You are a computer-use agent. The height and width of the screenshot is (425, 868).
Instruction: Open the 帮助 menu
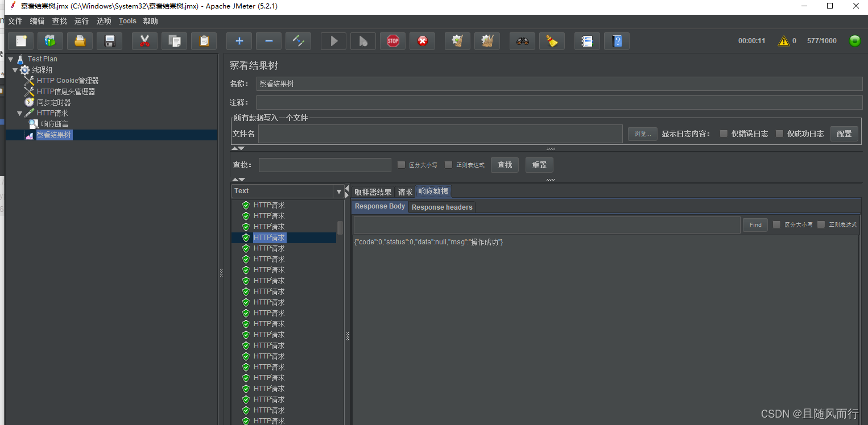(x=151, y=21)
